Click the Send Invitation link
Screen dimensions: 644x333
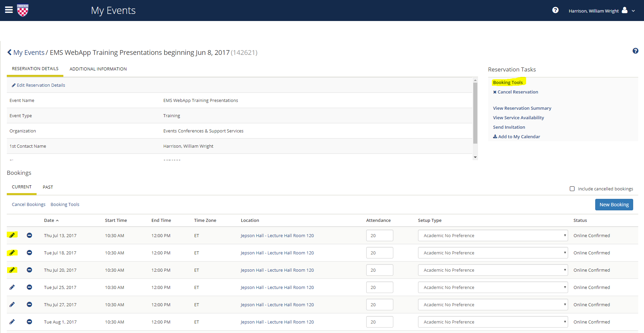509,127
